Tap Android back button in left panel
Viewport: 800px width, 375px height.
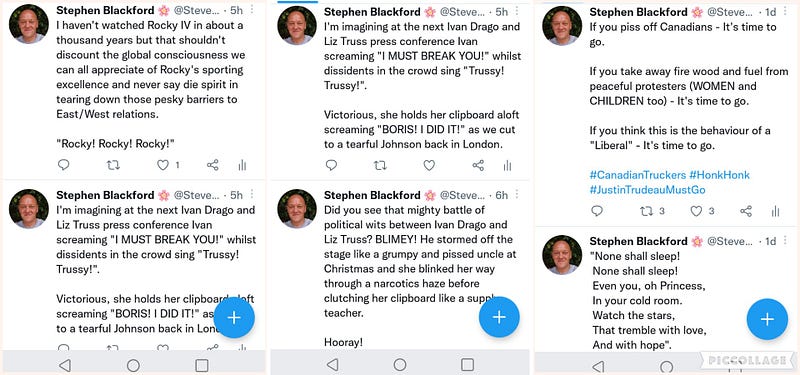coord(65,365)
